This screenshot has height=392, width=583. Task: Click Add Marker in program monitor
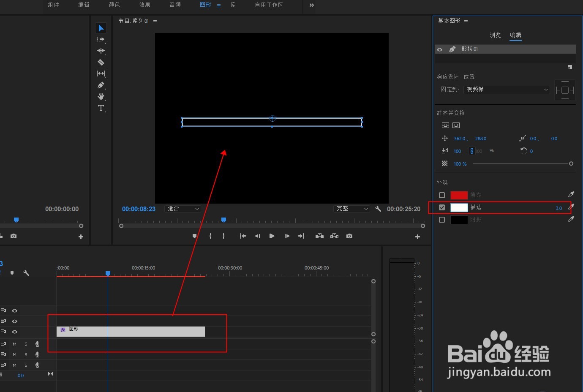[x=195, y=236]
